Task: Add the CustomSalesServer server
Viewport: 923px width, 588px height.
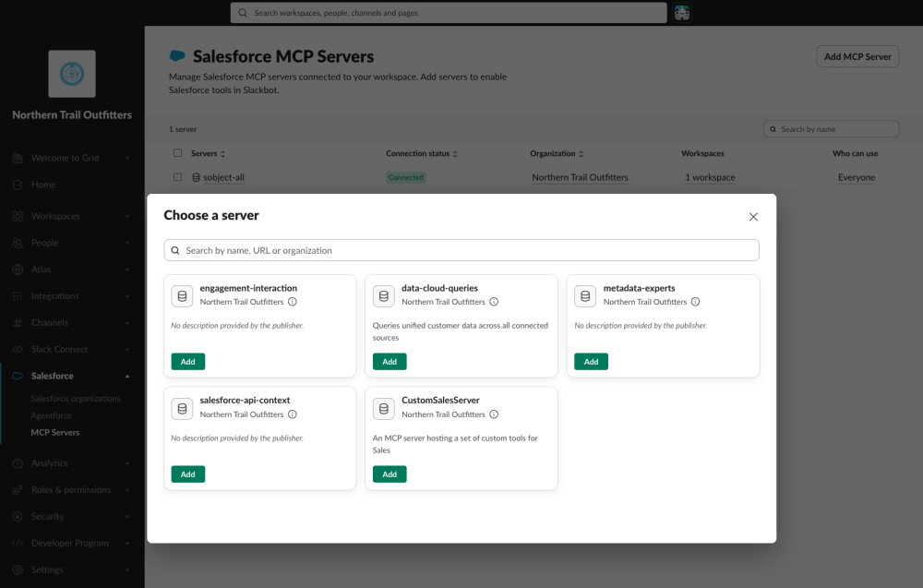Action: [390, 474]
